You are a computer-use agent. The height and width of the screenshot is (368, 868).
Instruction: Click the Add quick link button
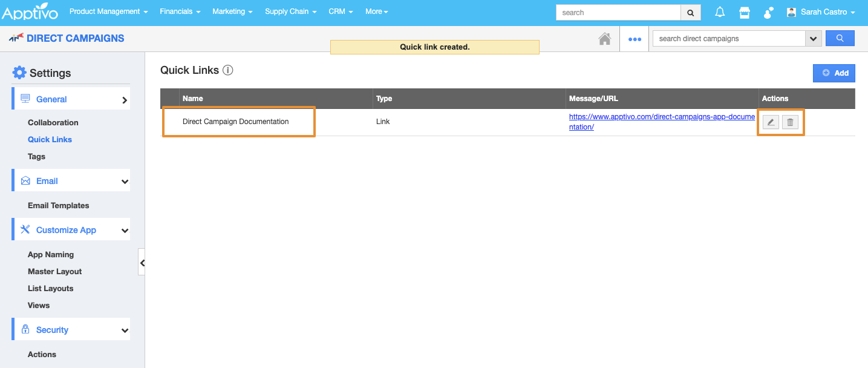(x=834, y=73)
